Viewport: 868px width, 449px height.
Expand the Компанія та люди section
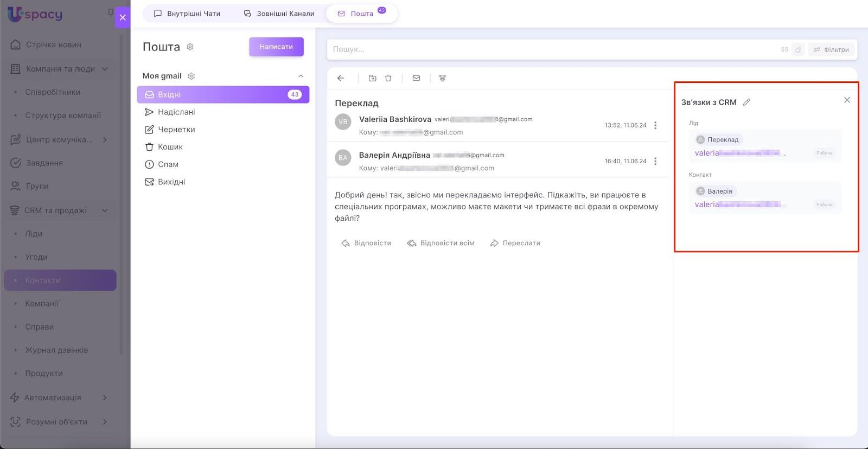coord(105,69)
